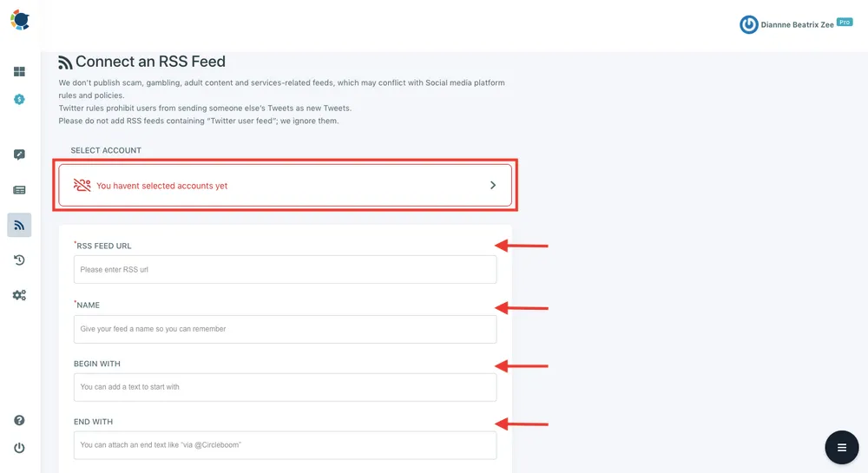Open the settings gears icon in sidebar
This screenshot has height=473, width=868.
(19, 295)
